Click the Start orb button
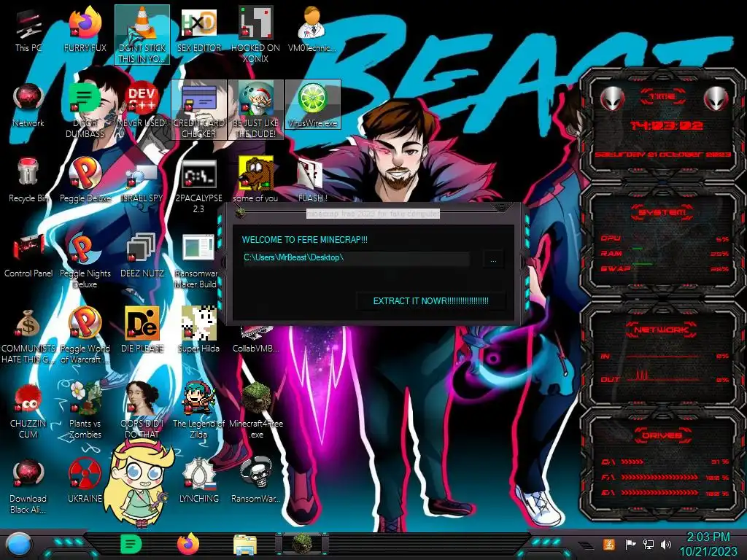The width and height of the screenshot is (747, 560). [19, 544]
